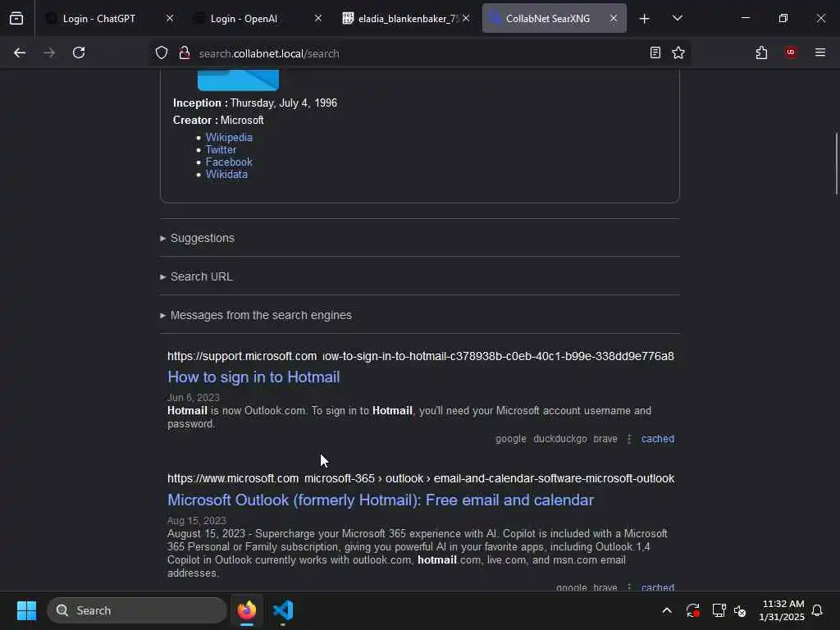Open the tracking protection shield icon
This screenshot has height=630, width=840.
[x=162, y=52]
